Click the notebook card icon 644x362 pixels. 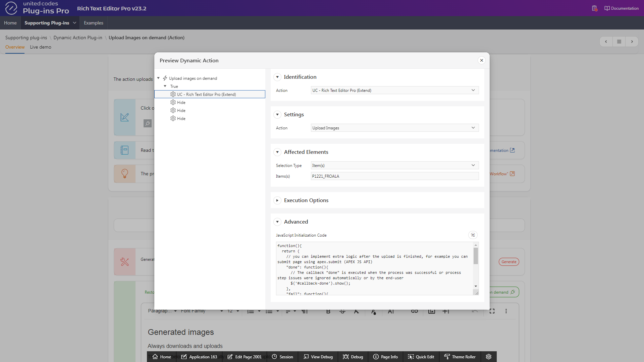click(124, 150)
